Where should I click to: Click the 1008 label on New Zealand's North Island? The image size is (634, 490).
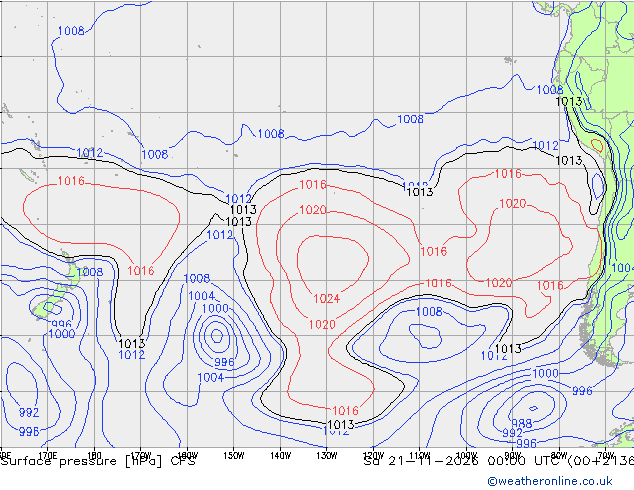[90, 272]
